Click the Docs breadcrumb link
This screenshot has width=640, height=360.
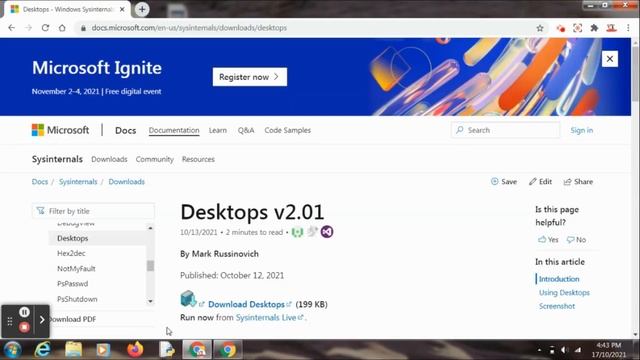40,182
